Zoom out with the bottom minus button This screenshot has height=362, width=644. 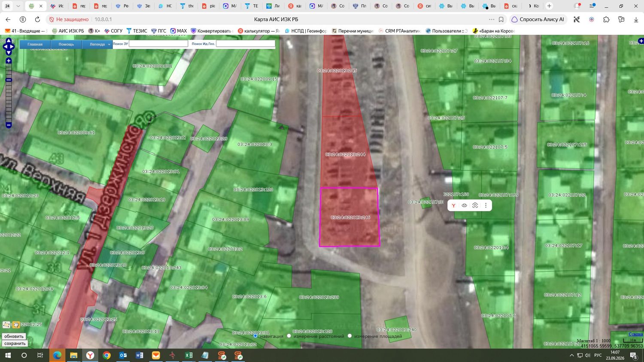(x=9, y=125)
